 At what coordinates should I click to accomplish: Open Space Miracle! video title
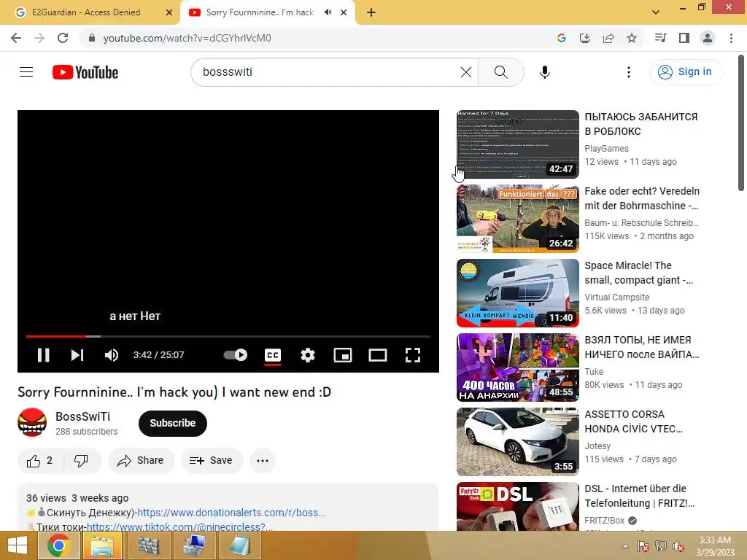click(638, 273)
